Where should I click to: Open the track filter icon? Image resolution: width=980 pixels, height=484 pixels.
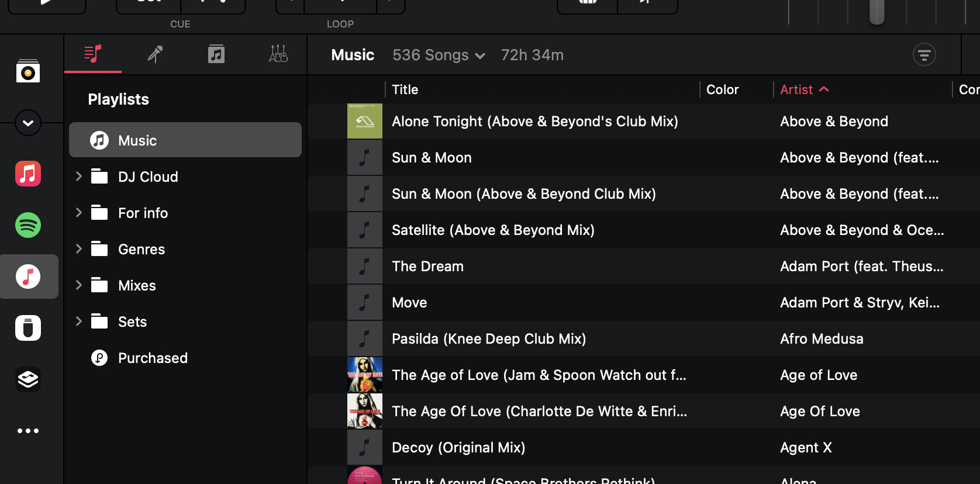pyautogui.click(x=924, y=55)
